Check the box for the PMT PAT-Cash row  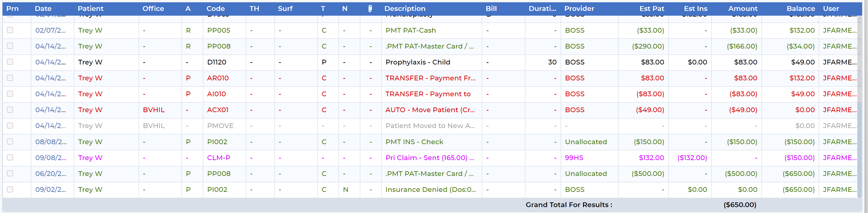click(10, 30)
